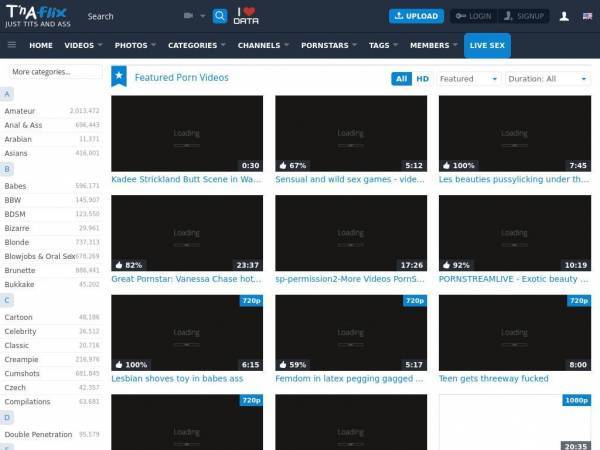Click the Signup button

524,16
